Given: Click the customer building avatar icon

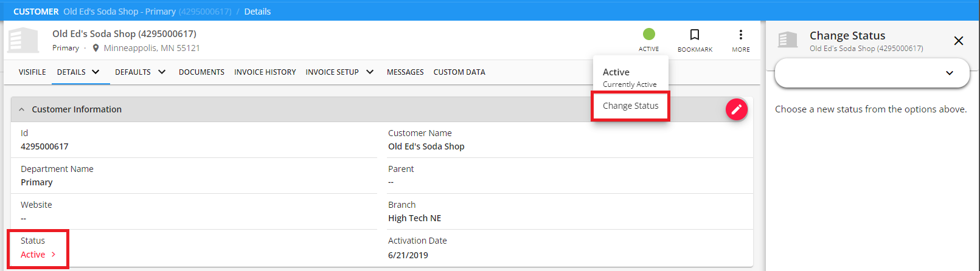Looking at the screenshot, I should click(x=23, y=40).
